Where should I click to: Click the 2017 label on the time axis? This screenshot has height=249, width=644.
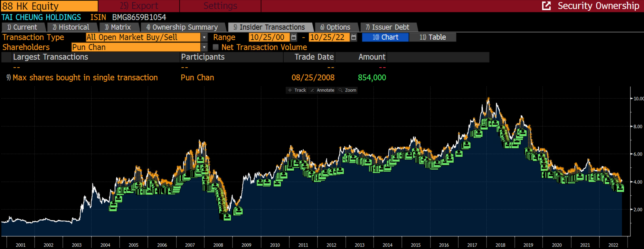(x=472, y=245)
